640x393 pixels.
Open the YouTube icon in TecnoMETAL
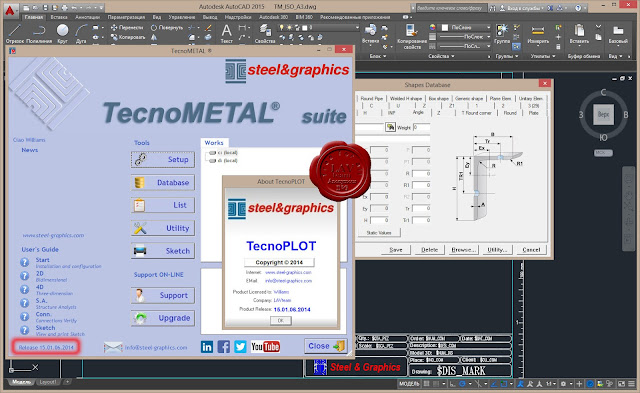coord(265,347)
